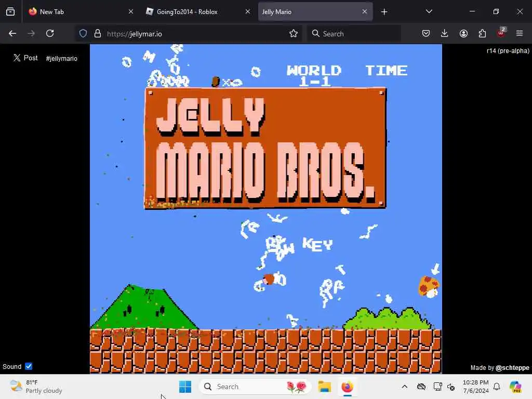Viewport: 532px width, 399px height.
Task: Open the weather widget showing 81°F
Action: 36,387
